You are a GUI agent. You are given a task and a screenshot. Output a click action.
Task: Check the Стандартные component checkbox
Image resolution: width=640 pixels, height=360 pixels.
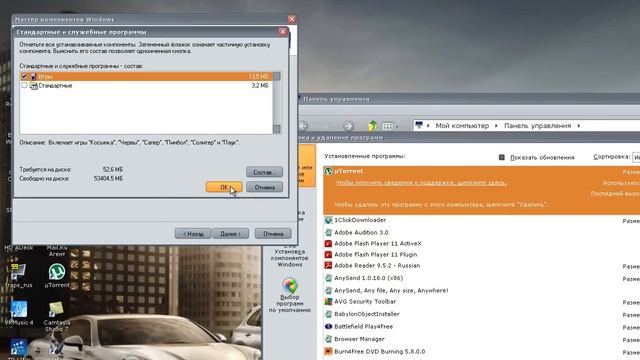(x=24, y=85)
